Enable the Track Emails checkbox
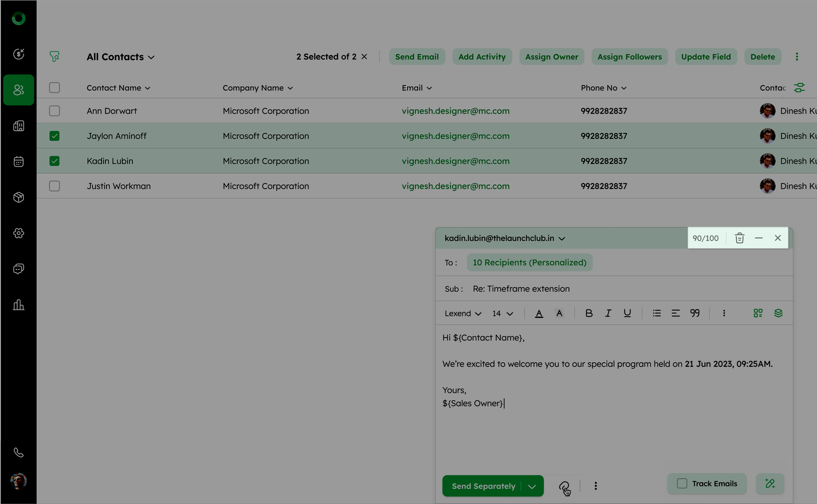817x504 pixels. (682, 483)
